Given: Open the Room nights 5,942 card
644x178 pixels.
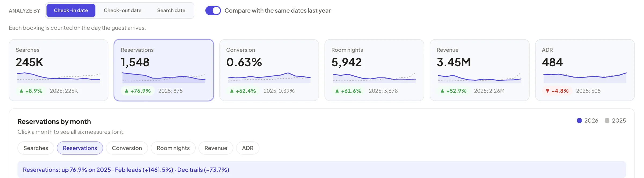Looking at the screenshot, I should click(374, 70).
